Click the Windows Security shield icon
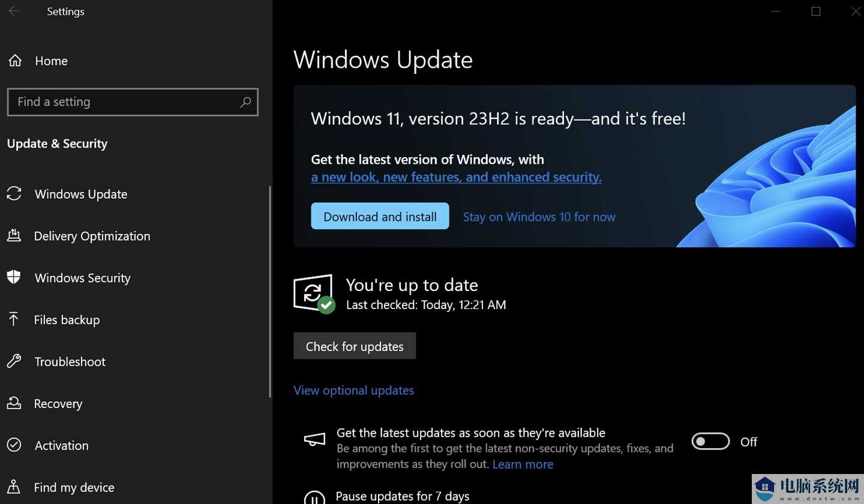The width and height of the screenshot is (864, 504). [14, 277]
